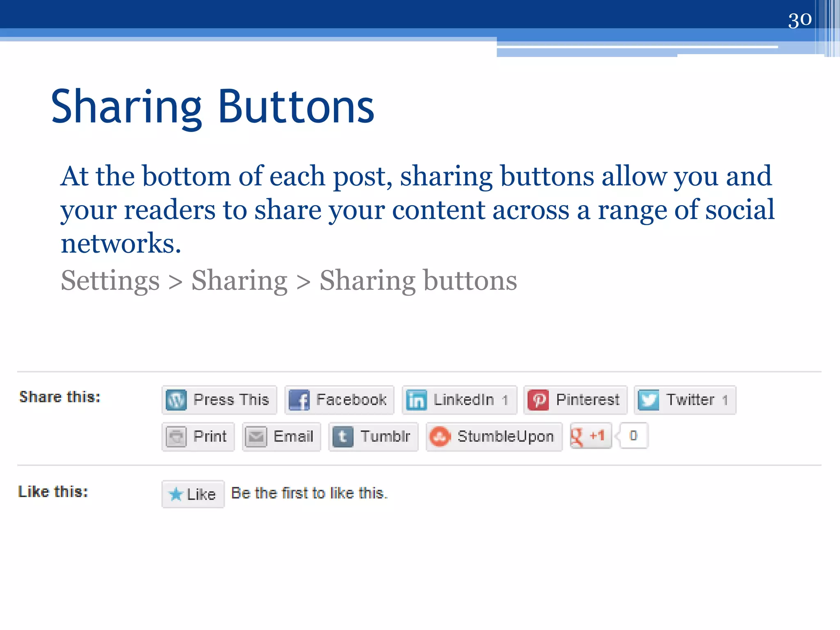Click the LinkedIn logo icon
This screenshot has width=840, height=630.
point(416,400)
